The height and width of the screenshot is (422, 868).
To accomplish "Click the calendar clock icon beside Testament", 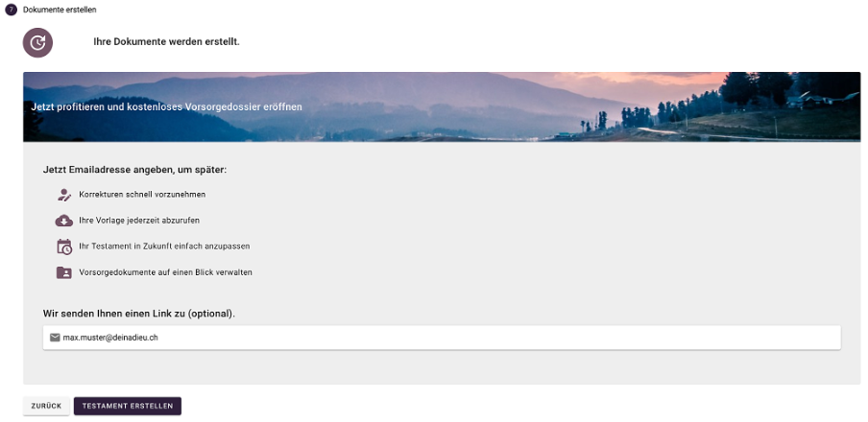I will (x=64, y=246).
